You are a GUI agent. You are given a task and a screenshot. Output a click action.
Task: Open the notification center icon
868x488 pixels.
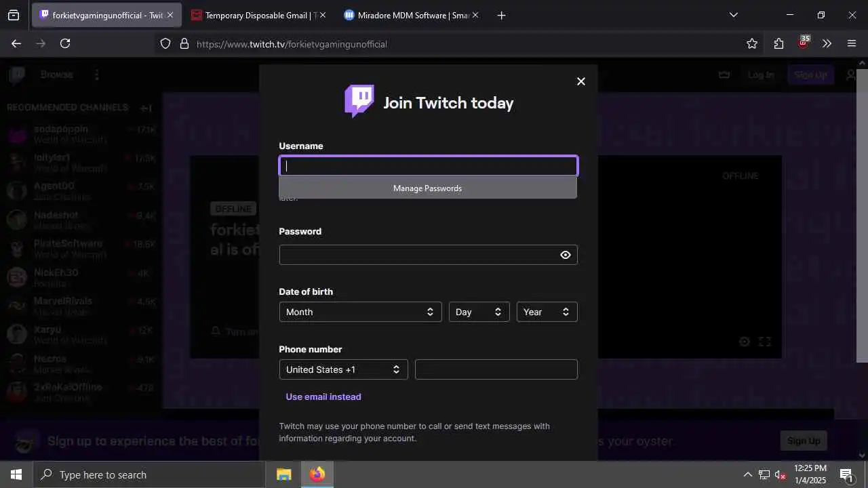click(846, 474)
